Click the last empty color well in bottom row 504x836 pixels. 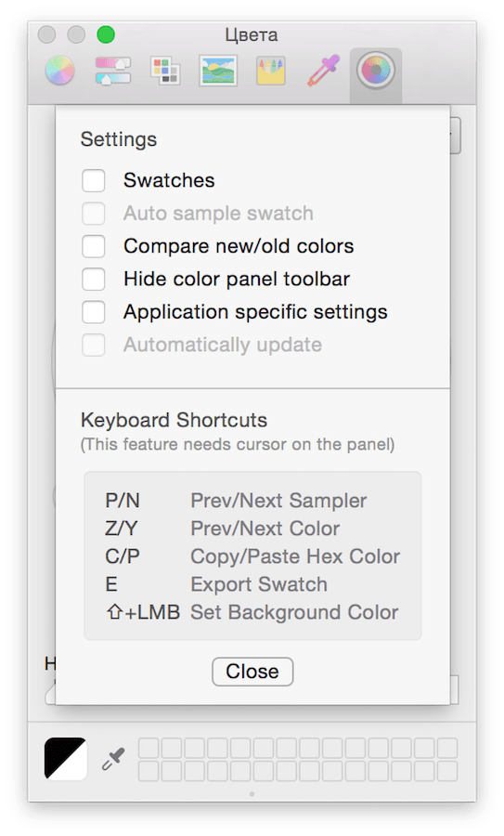point(447,771)
